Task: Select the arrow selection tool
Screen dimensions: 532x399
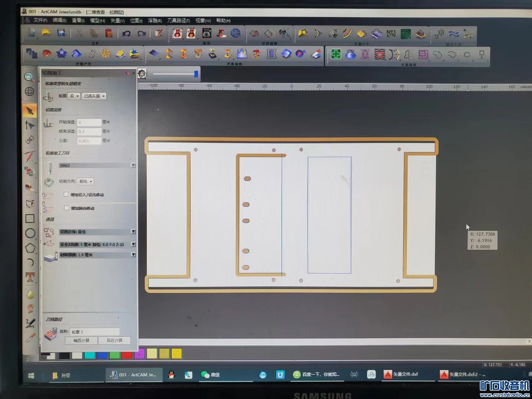Action: [30, 111]
